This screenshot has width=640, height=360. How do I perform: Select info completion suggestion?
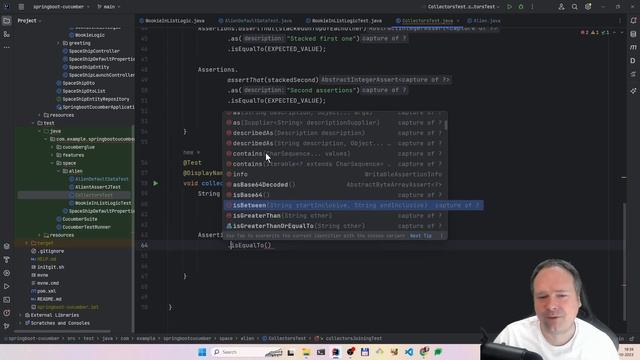pyautogui.click(x=335, y=174)
